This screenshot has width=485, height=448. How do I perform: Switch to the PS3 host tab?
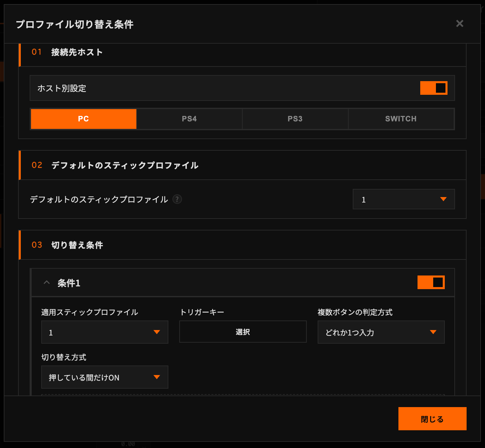pos(295,119)
